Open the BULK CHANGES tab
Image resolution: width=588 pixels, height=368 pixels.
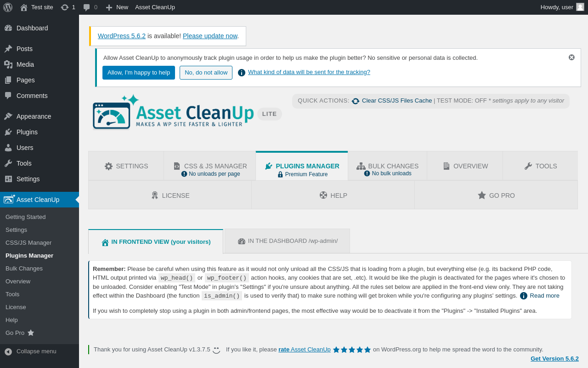[387, 166]
